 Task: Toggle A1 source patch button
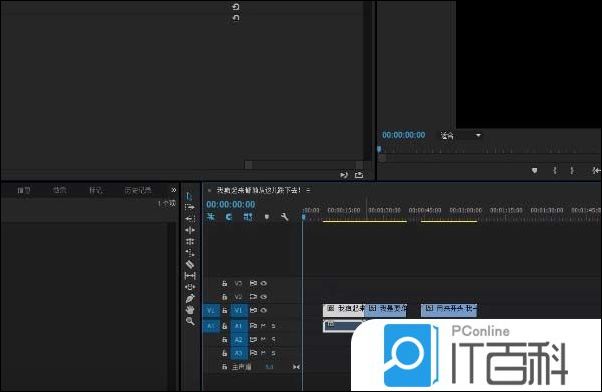[x=211, y=326]
